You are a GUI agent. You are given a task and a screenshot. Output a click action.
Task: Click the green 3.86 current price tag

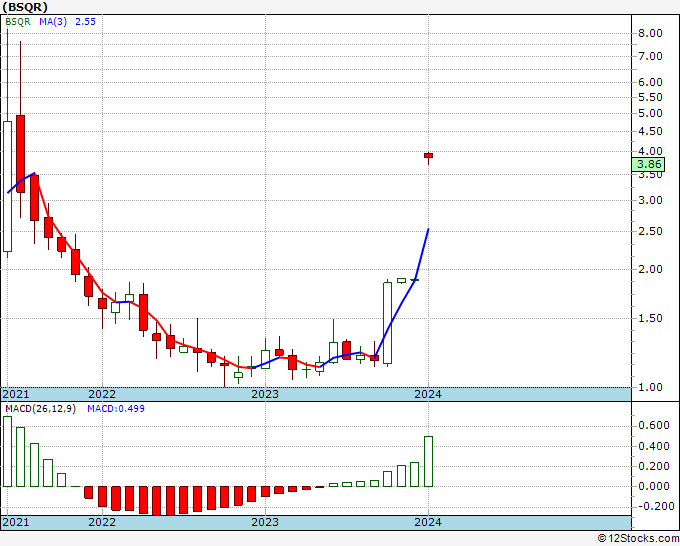coord(649,164)
